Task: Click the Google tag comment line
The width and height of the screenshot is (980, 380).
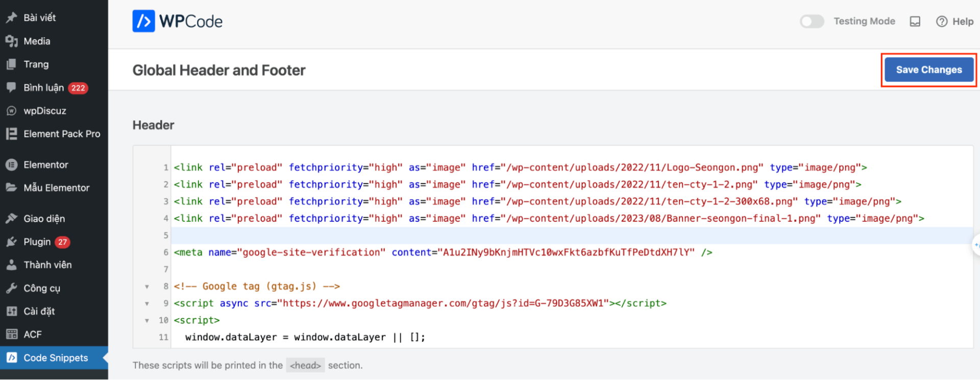Action: click(x=257, y=287)
